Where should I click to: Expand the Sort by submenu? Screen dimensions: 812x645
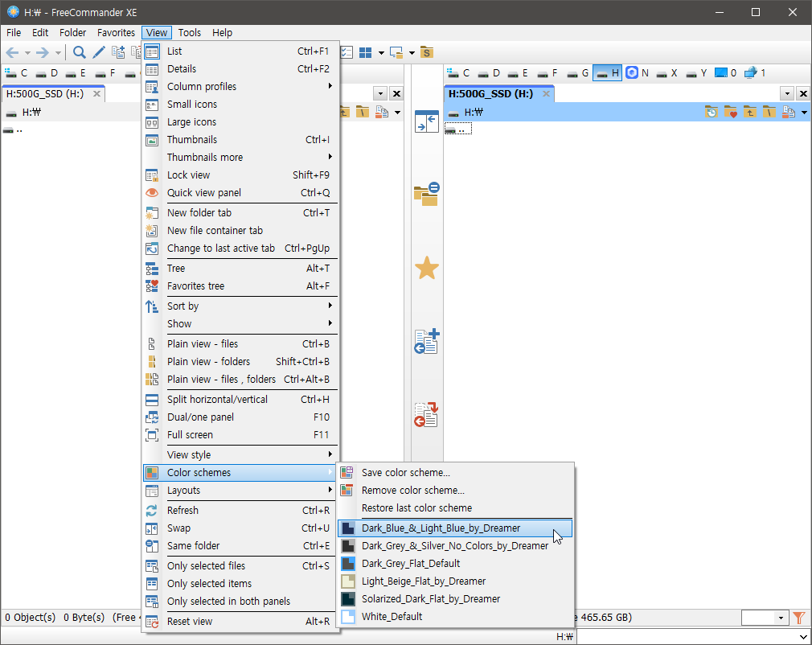tap(241, 306)
